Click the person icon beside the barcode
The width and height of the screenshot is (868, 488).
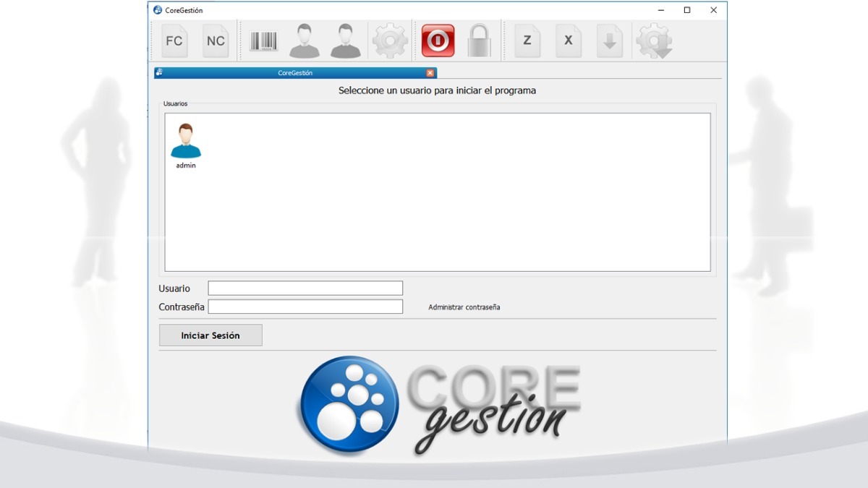(305, 41)
